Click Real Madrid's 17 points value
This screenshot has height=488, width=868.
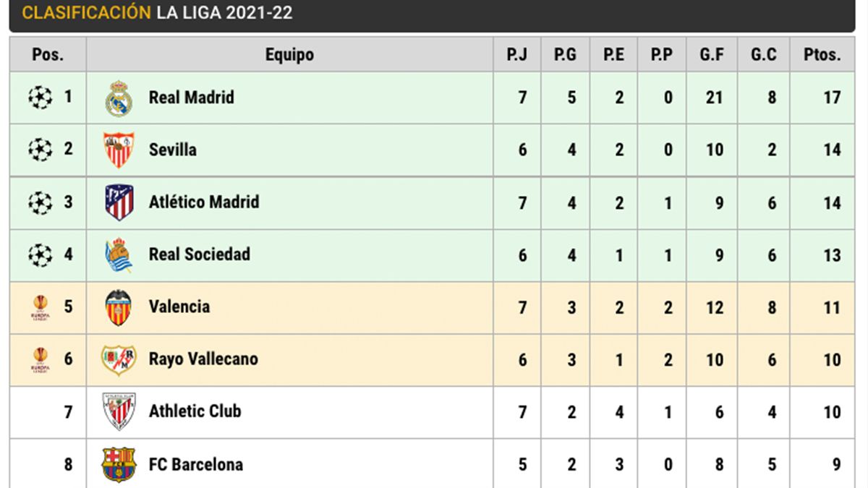click(832, 98)
